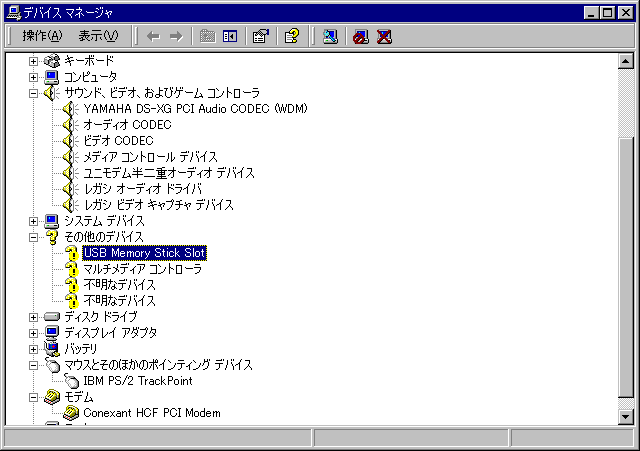Click the scrollbar up arrow

click(x=626, y=61)
